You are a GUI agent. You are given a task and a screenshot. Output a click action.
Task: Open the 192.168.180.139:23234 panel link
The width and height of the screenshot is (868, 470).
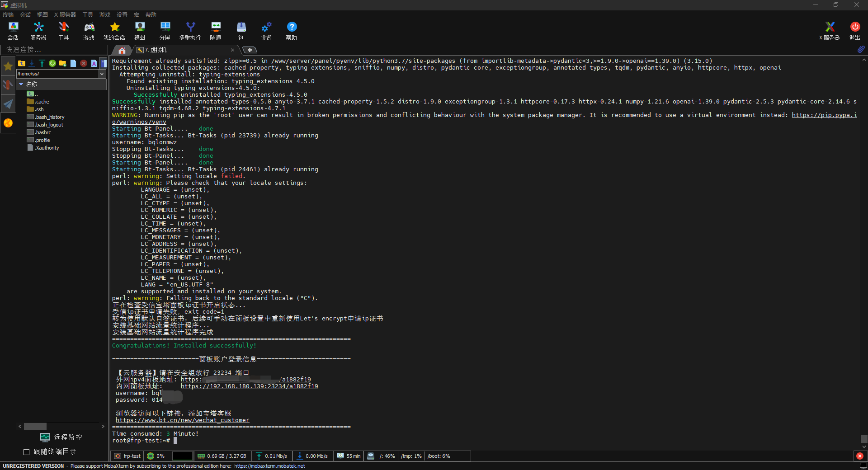[x=250, y=386]
